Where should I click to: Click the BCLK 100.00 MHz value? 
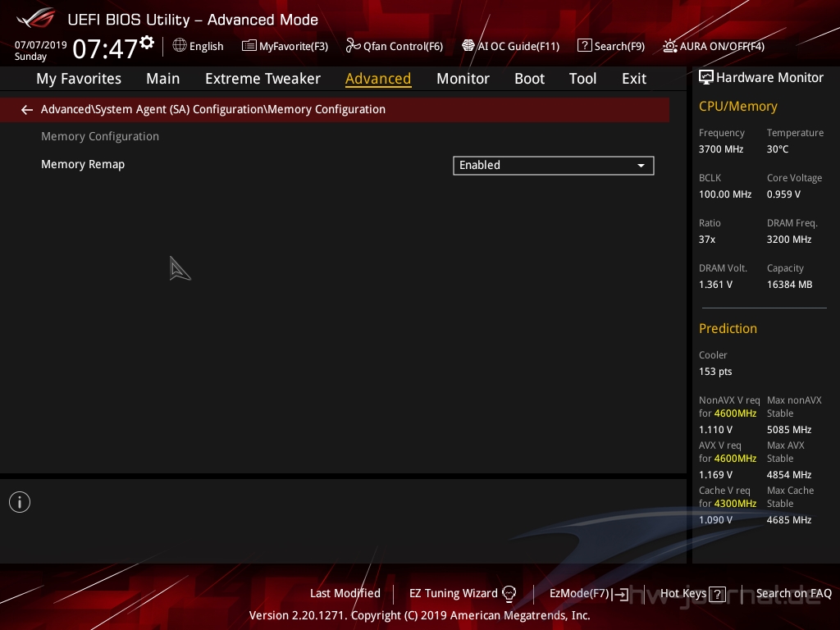click(x=725, y=194)
